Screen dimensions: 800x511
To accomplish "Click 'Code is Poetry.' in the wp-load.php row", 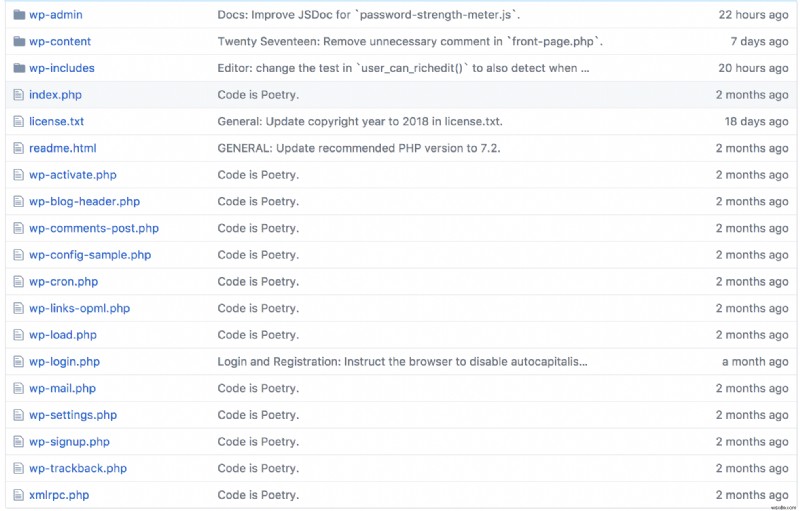I will coord(258,335).
